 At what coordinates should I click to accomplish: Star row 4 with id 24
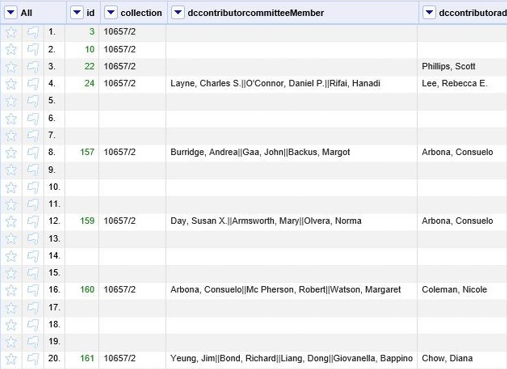(x=11, y=84)
